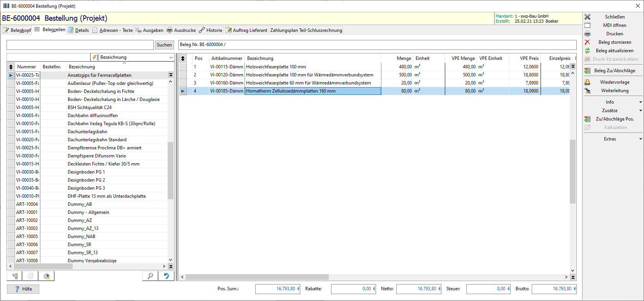Click the magnifying glass search icon button
Image resolution: width=644 pixels, height=301 pixels.
150,276
